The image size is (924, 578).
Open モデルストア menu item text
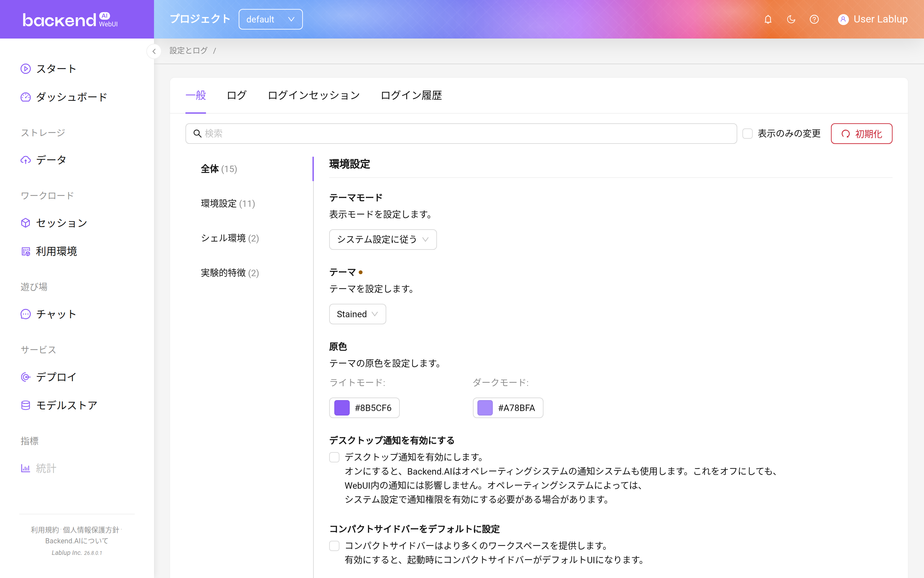(x=67, y=405)
